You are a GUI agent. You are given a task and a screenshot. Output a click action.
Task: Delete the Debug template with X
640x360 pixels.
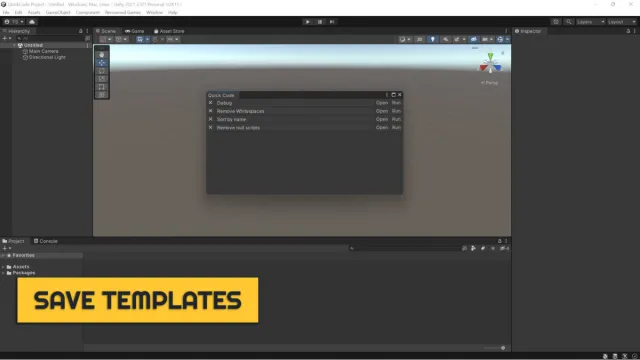tap(211, 103)
